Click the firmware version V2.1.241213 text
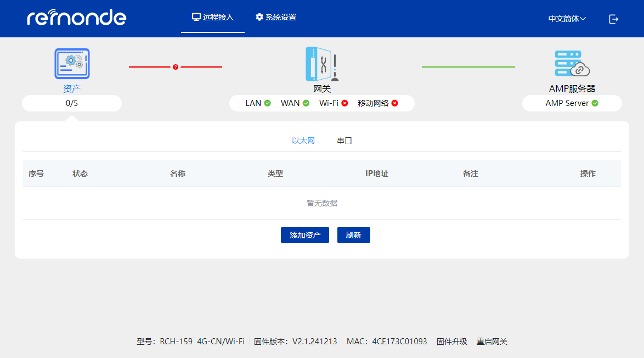 click(315, 342)
